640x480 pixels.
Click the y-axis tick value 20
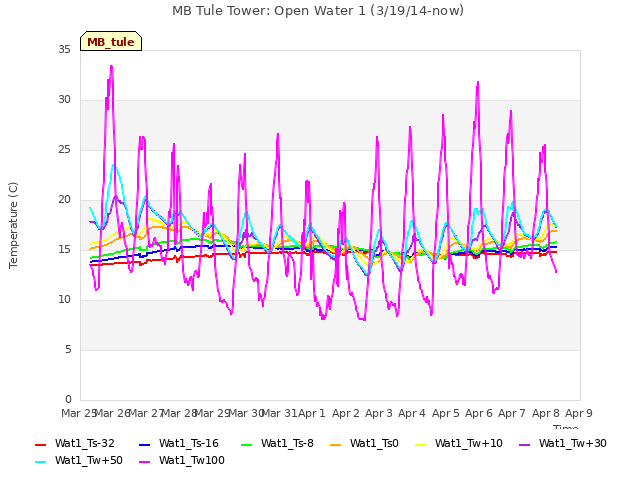tap(64, 200)
